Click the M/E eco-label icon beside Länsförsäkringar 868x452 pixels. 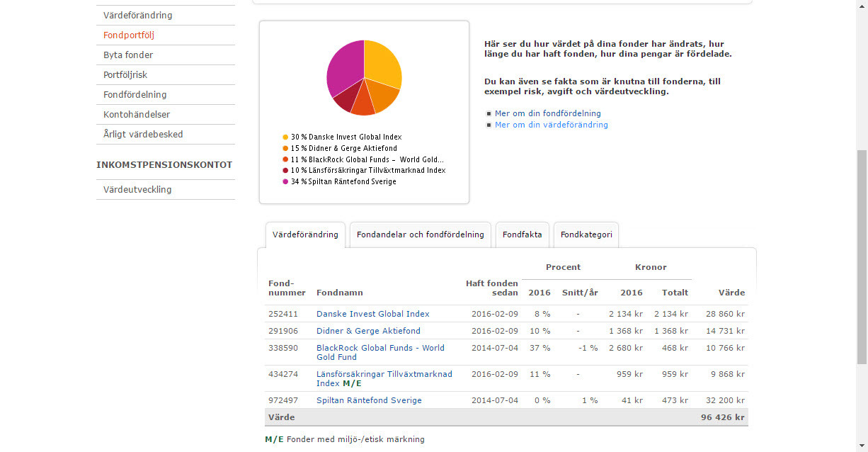coord(352,383)
